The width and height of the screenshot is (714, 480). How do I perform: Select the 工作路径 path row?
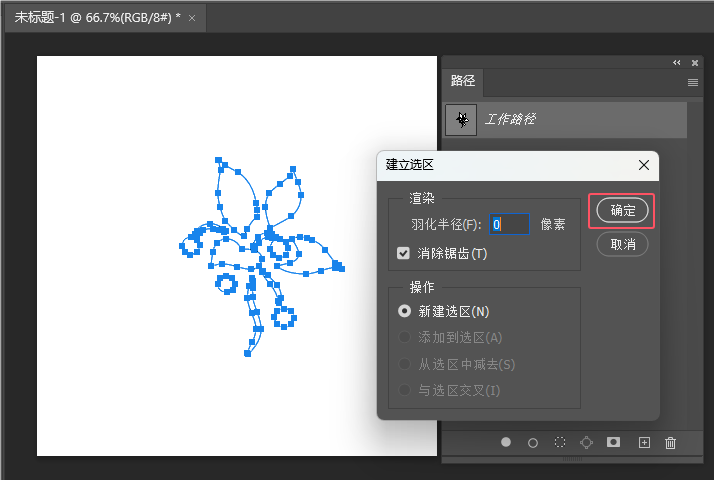click(x=566, y=120)
